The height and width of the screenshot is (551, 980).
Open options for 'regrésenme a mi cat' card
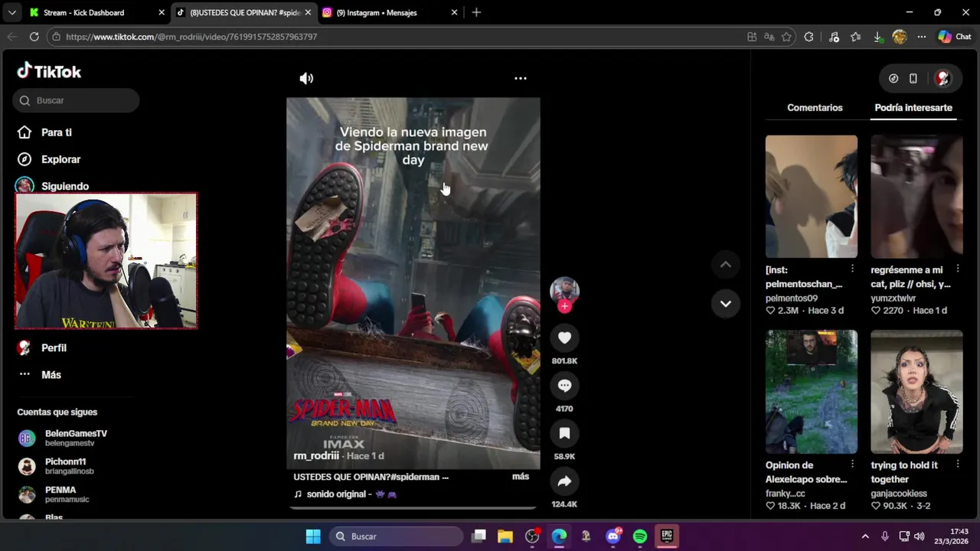[x=958, y=269]
